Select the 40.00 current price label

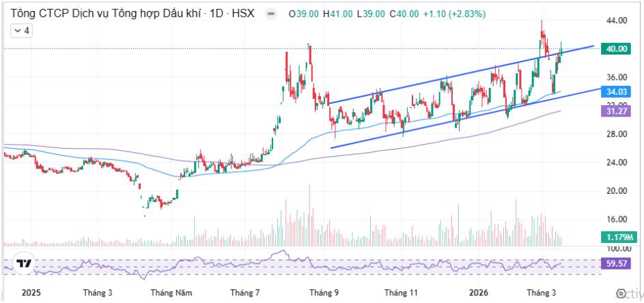coord(616,48)
